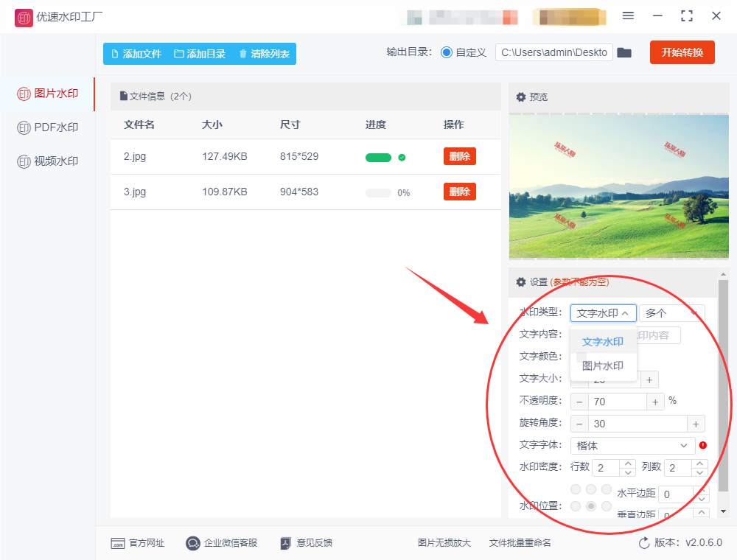Decrease 列数 with down arrow
This screenshot has height=560, width=737.
[x=700, y=472]
